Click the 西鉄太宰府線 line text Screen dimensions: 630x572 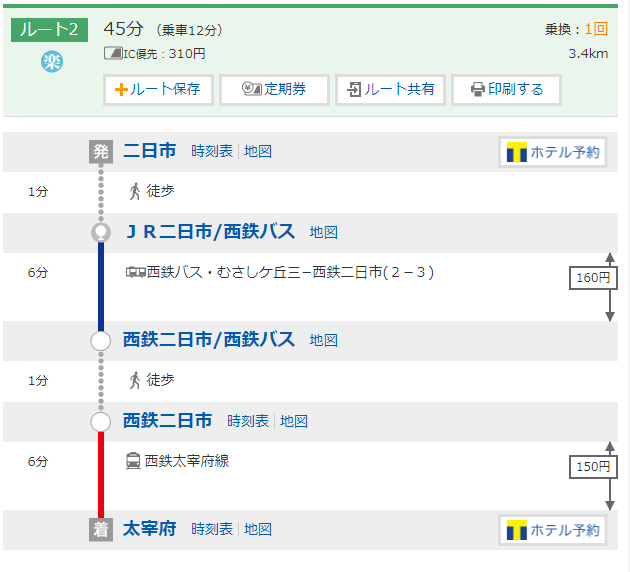(x=187, y=461)
